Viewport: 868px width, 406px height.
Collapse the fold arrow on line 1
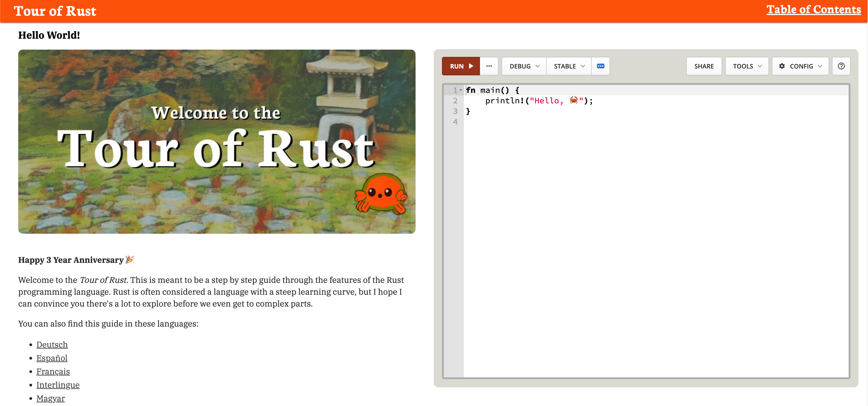461,90
